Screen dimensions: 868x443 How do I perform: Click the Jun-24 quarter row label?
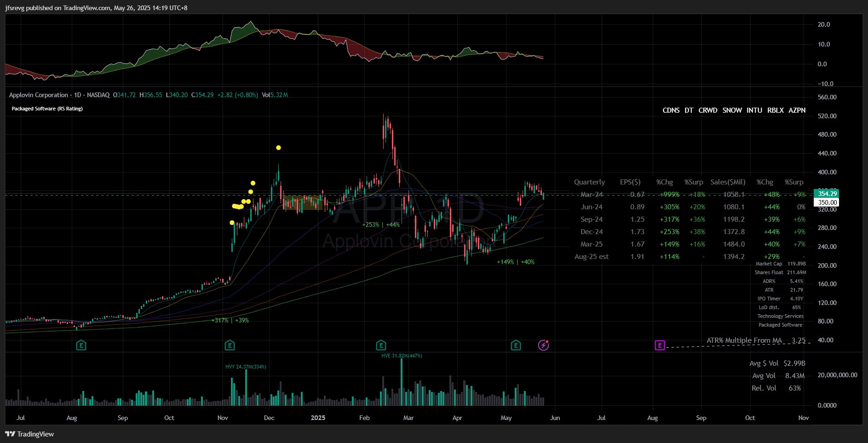(592, 207)
